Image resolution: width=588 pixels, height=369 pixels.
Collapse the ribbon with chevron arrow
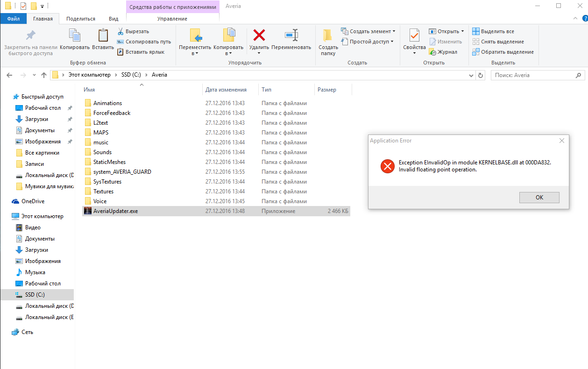pyautogui.click(x=575, y=18)
